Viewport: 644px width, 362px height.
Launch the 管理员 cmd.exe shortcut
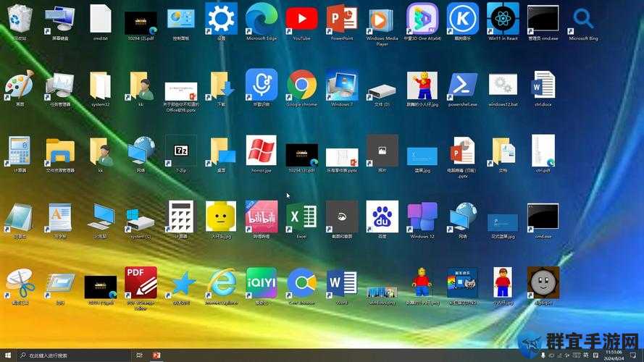coord(543,19)
